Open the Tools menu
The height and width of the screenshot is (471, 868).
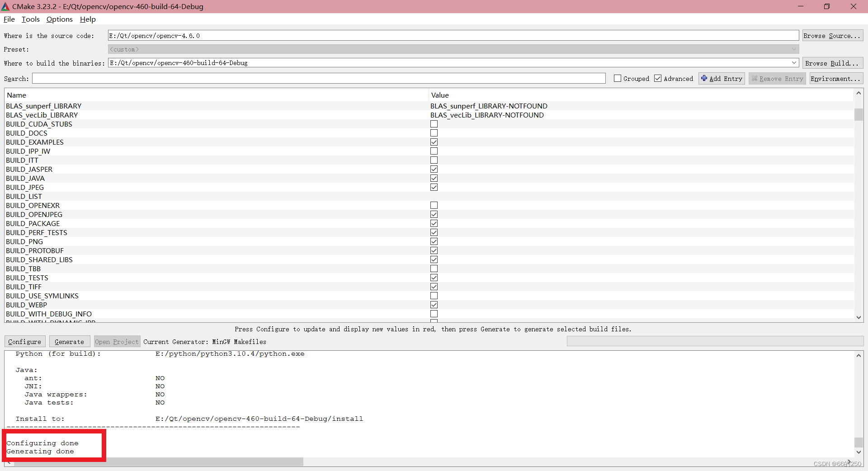click(x=30, y=19)
